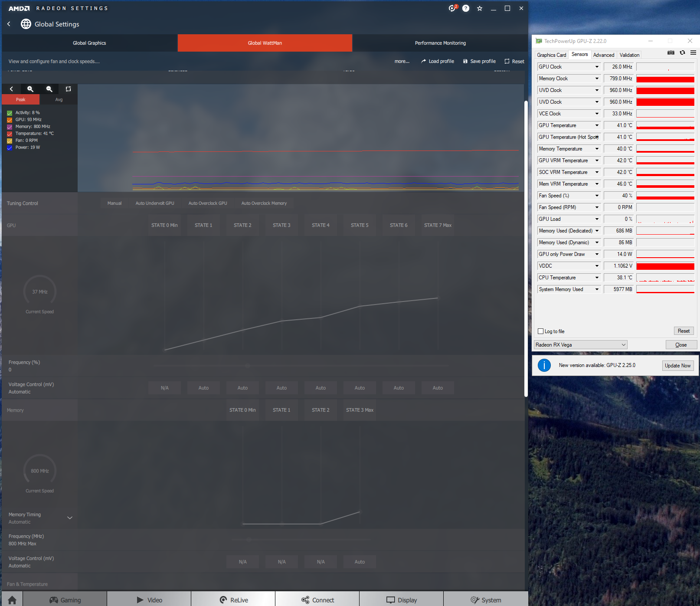The image size is (700, 606).
Task: Open Fan Speed (RPM) sensor dropdown
Action: click(x=597, y=207)
